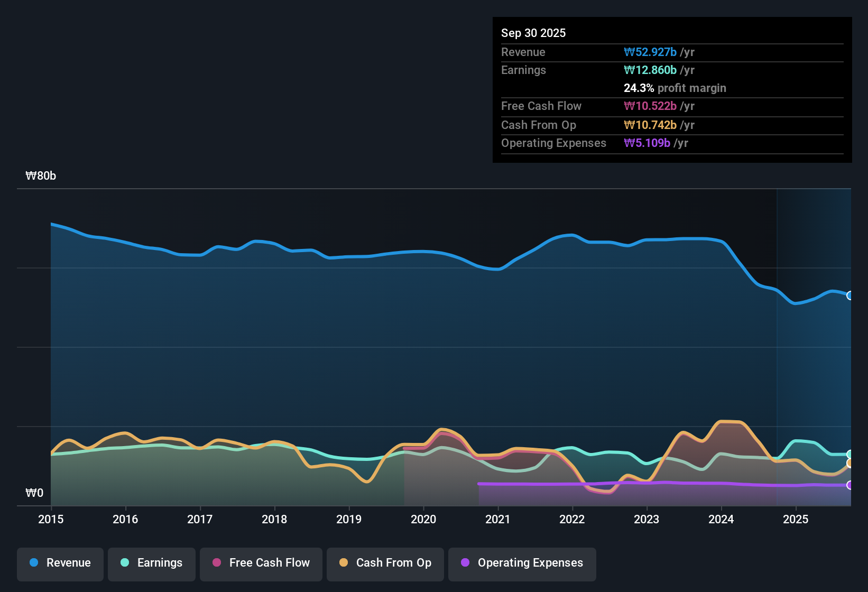The height and width of the screenshot is (592, 868).
Task: Click the pink Free Cash Flow dot
Action: 217,563
